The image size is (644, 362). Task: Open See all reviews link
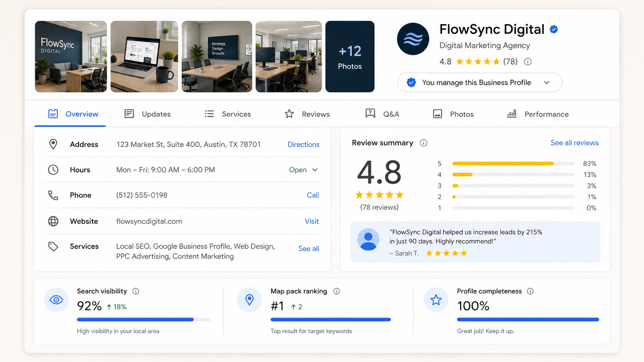575,143
